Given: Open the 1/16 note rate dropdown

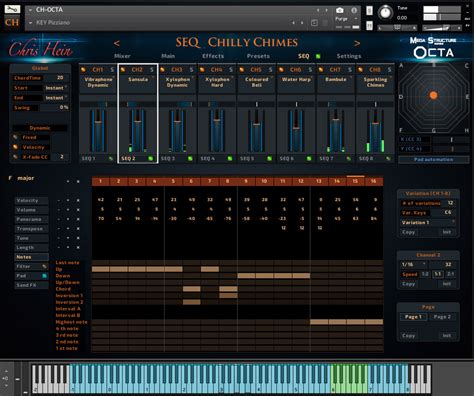Looking at the screenshot, I should 414,264.
